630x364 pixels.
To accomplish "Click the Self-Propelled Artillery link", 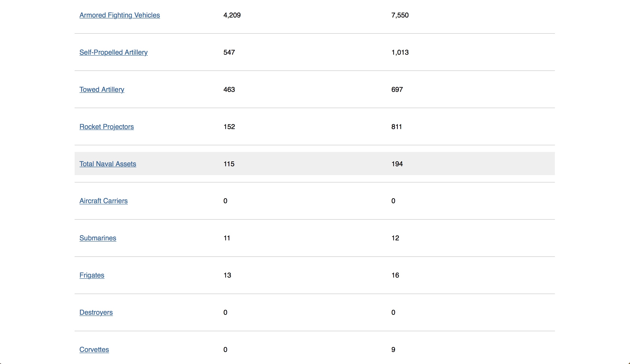I will (x=113, y=52).
